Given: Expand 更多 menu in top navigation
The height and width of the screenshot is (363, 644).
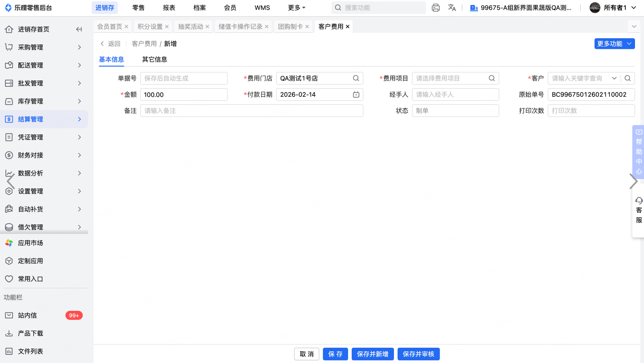Looking at the screenshot, I should (x=296, y=8).
